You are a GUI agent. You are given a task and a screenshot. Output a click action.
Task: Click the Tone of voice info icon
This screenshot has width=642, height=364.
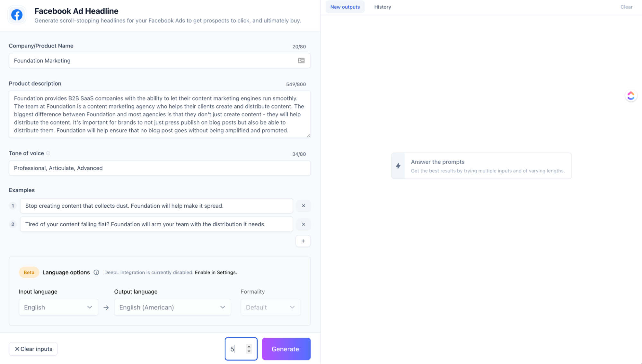48,153
